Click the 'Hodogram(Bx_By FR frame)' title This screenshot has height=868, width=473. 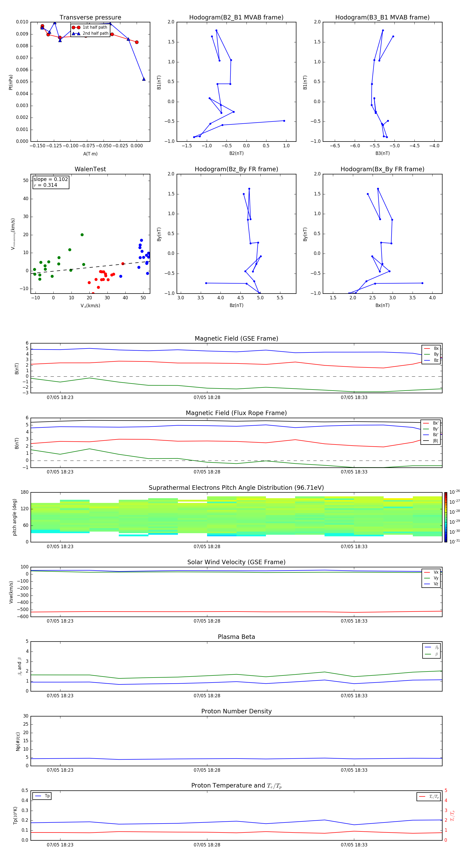[x=382, y=169]
